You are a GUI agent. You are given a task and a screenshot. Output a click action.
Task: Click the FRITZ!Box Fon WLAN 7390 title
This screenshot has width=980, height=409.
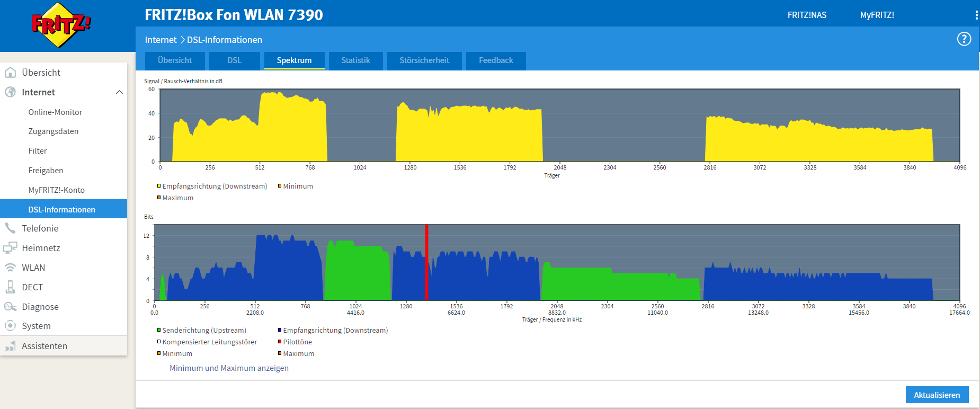[x=234, y=15]
